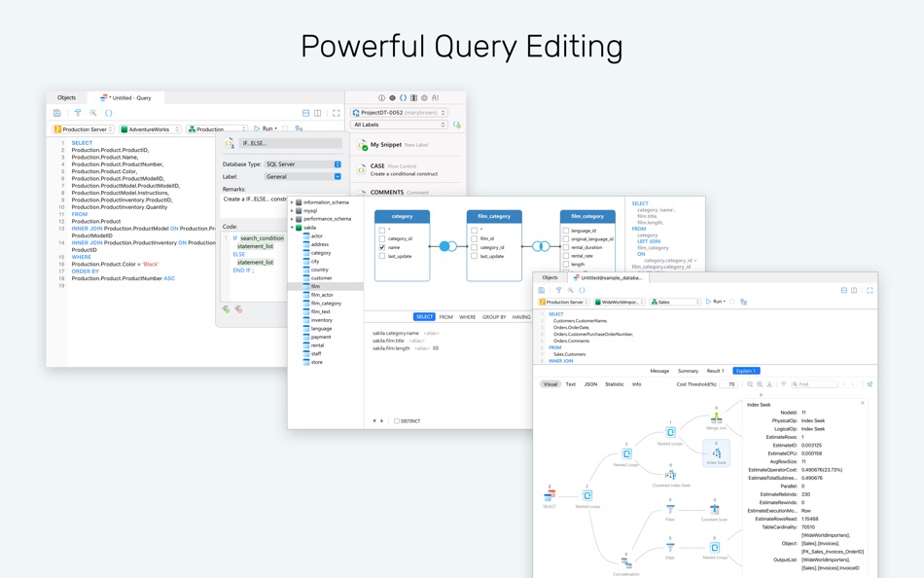The width and height of the screenshot is (924, 578).
Task: Check the original_language_id column checkbox
Action: coord(566,238)
